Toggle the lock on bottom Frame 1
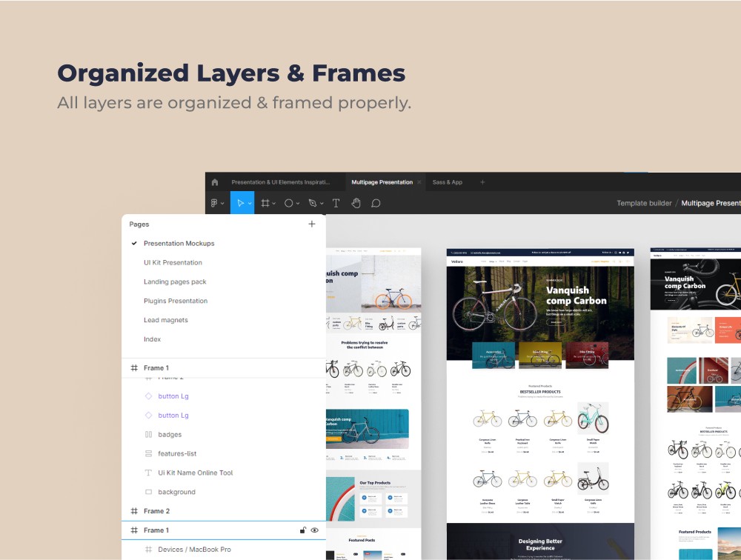The width and height of the screenshot is (741, 560). [x=303, y=530]
